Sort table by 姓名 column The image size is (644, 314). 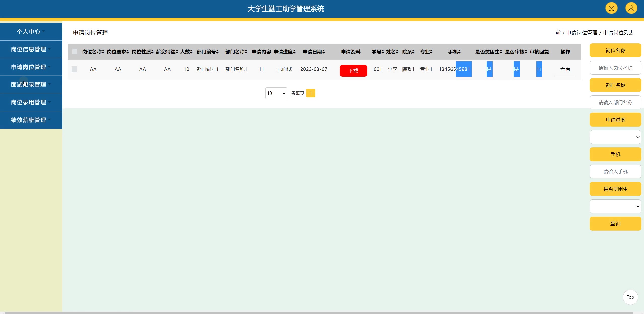(392, 52)
